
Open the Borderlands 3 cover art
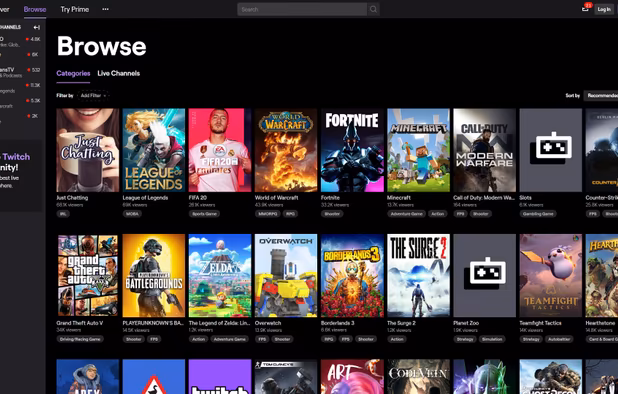click(352, 275)
